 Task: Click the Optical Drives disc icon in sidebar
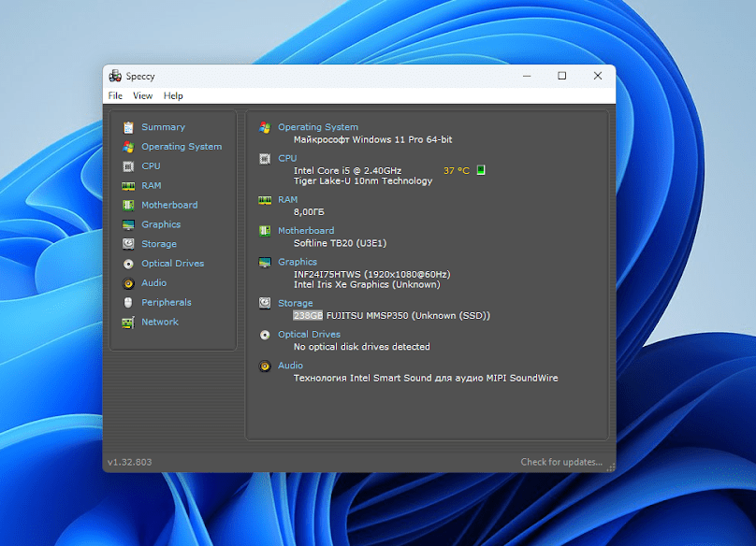coord(128,264)
